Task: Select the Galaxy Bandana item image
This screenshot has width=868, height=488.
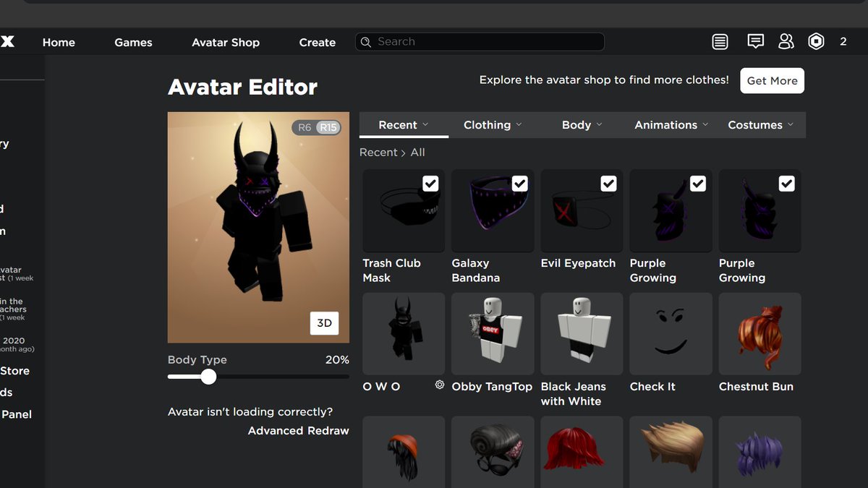Action: click(493, 210)
